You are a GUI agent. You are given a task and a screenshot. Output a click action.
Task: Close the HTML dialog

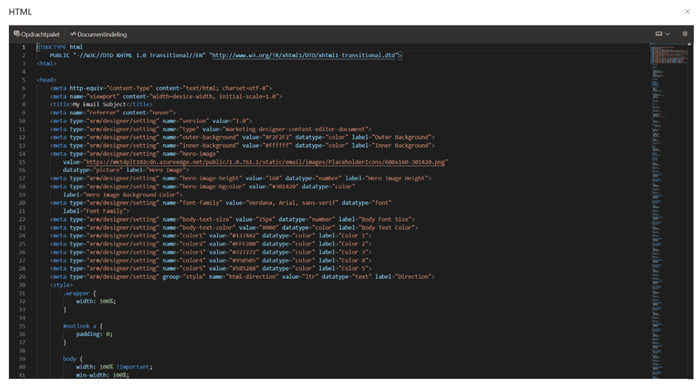coord(687,12)
